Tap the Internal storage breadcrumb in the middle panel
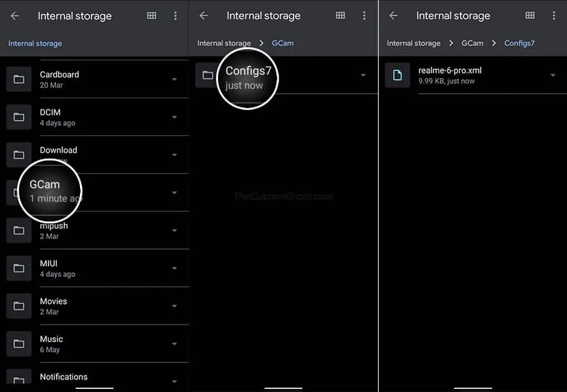Viewport: 567px width, 392px height. pos(224,43)
